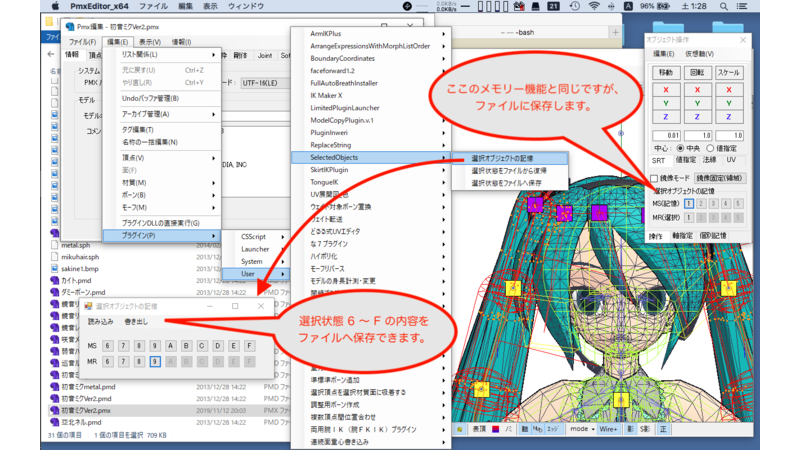Click the 正 toolbar icon at bottom
800x450 pixels.
click(x=664, y=429)
